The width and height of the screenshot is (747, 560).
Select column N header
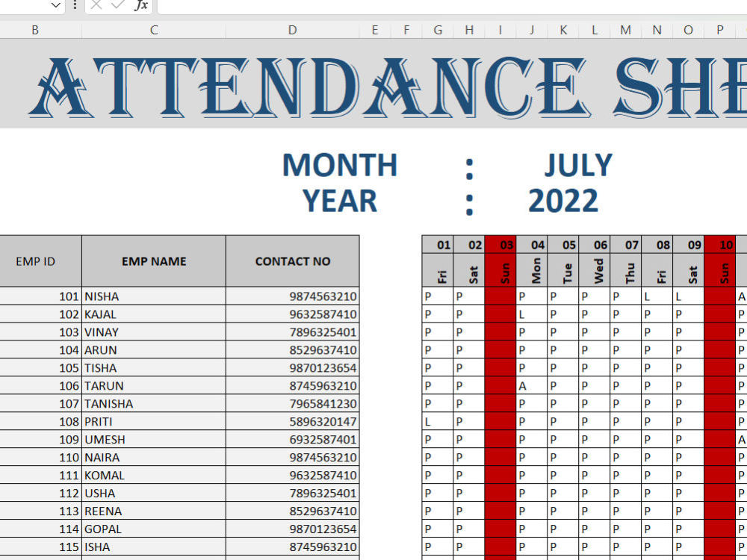click(x=657, y=30)
